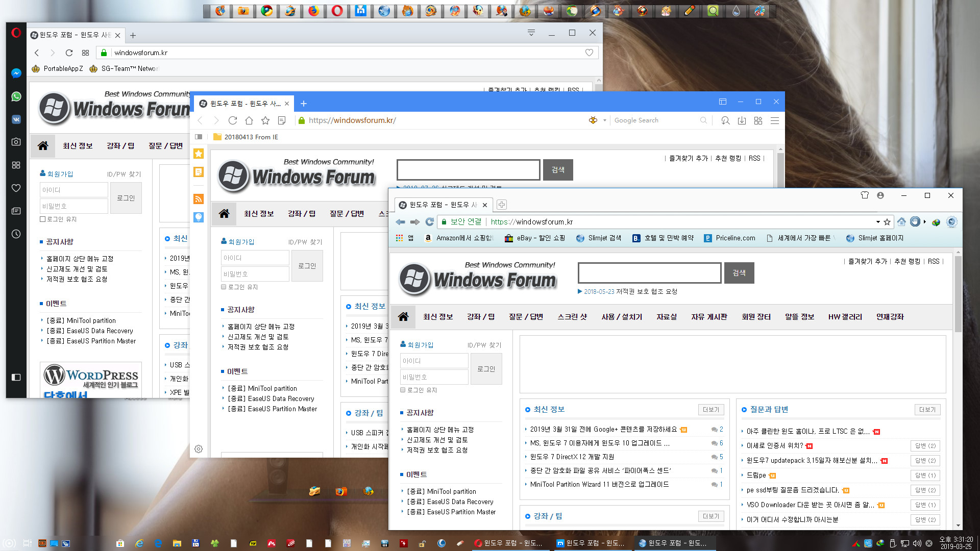Launch Firefox from the top dock
The width and height of the screenshot is (980, 551).
point(314,11)
